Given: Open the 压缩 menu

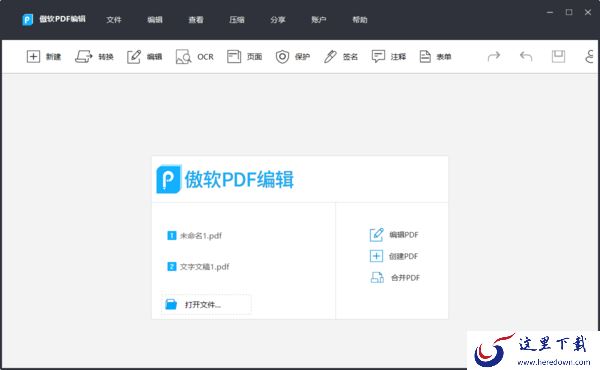Looking at the screenshot, I should click(x=237, y=20).
